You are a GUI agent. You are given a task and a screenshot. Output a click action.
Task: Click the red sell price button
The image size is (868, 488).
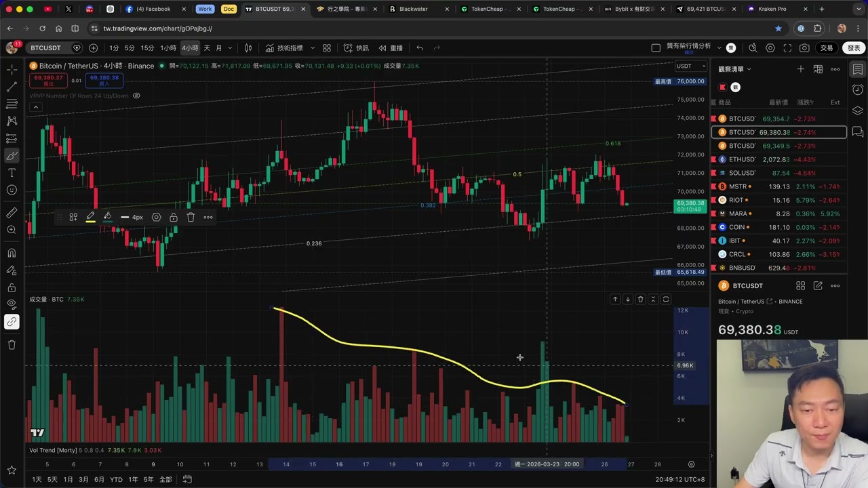[48, 80]
